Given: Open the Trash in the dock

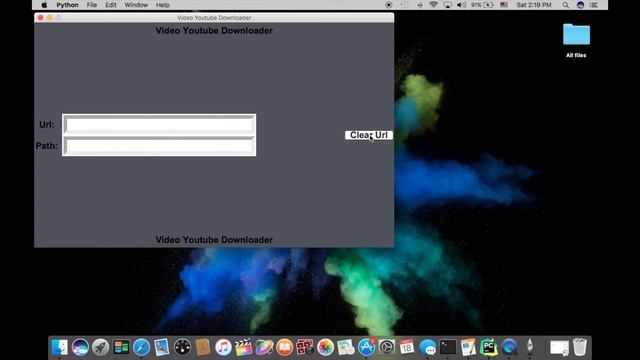Looking at the screenshot, I should click(x=580, y=347).
